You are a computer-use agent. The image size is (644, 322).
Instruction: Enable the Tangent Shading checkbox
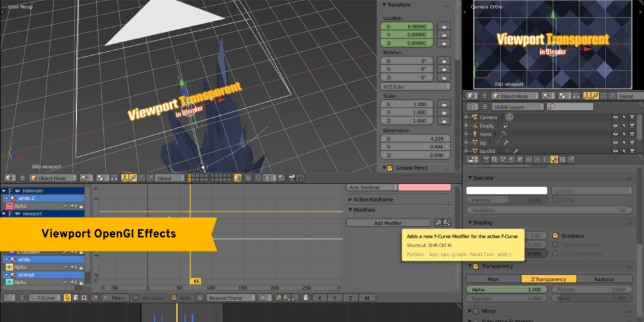[556, 245]
